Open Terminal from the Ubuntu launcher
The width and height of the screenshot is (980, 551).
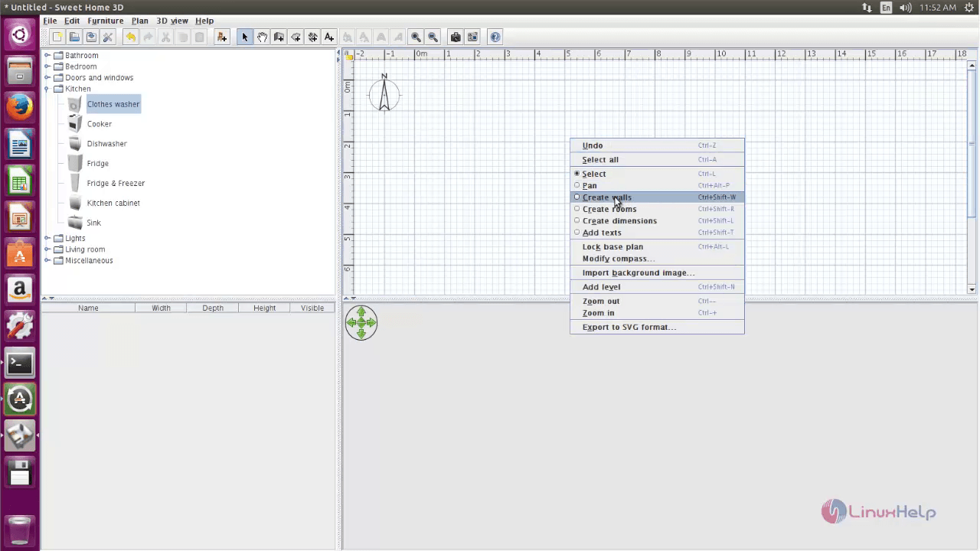pyautogui.click(x=20, y=363)
